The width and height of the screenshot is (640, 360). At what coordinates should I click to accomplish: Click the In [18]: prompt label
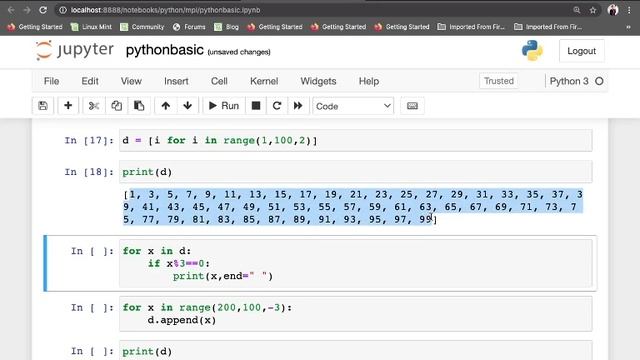[89, 172]
